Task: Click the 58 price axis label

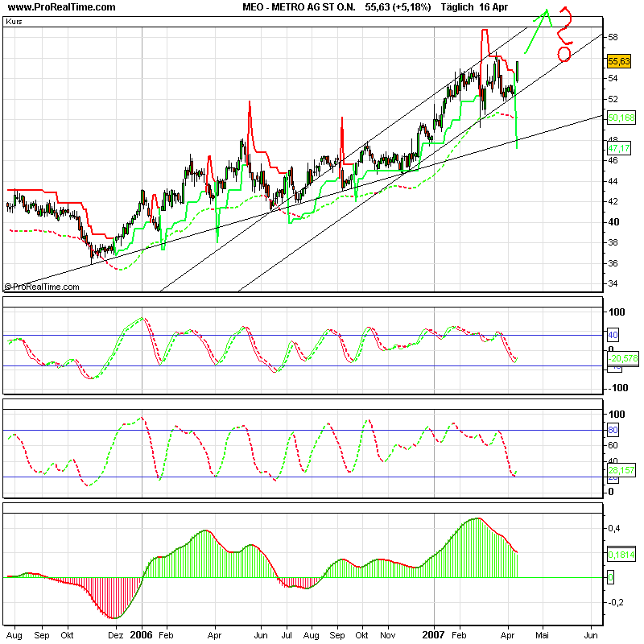Action: tap(613, 37)
